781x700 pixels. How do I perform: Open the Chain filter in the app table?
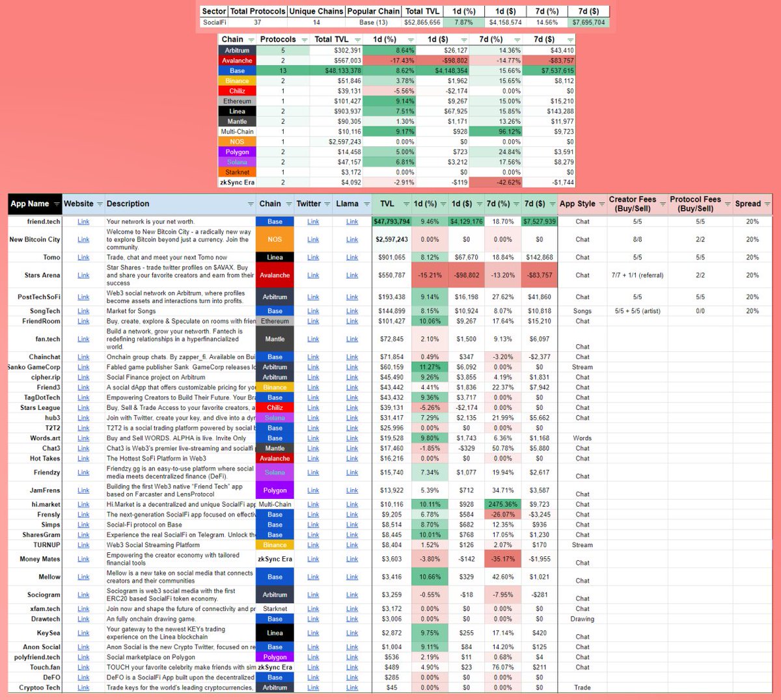pyautogui.click(x=288, y=204)
